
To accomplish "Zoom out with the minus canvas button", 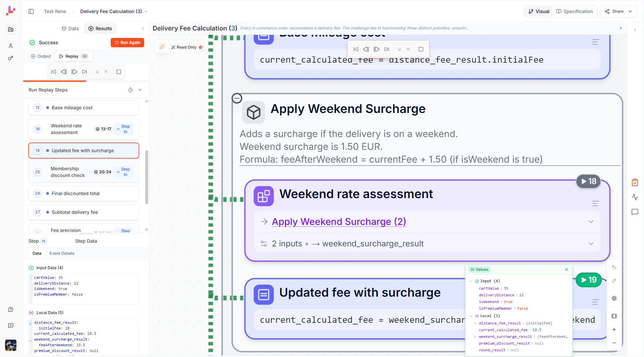I will click(614, 343).
